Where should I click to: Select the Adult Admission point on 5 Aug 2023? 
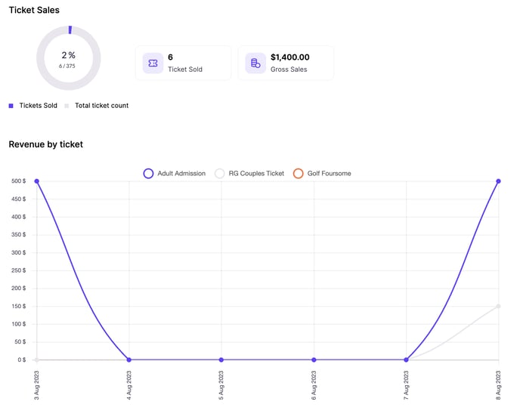click(221, 360)
